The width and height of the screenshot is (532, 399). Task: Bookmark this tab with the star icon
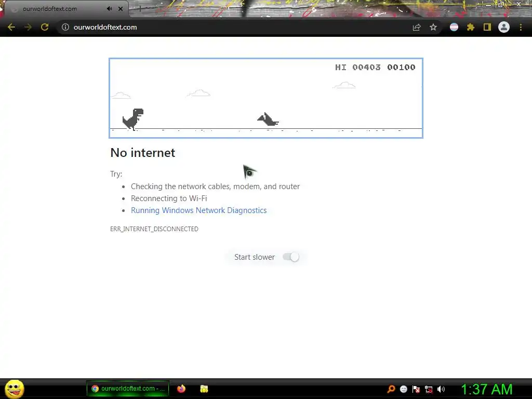tap(433, 27)
